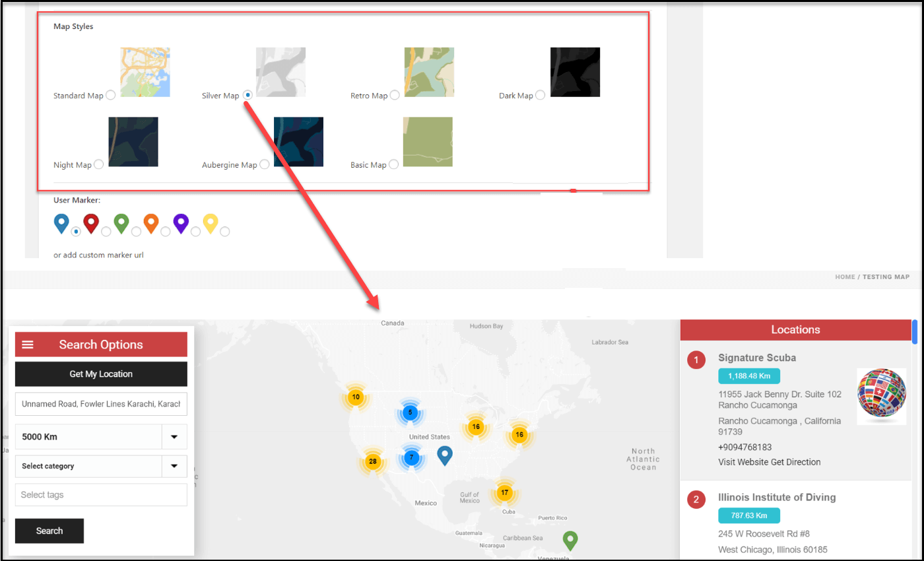The image size is (924, 561).
Task: Open map cluster marker showing 10
Action: (x=356, y=397)
